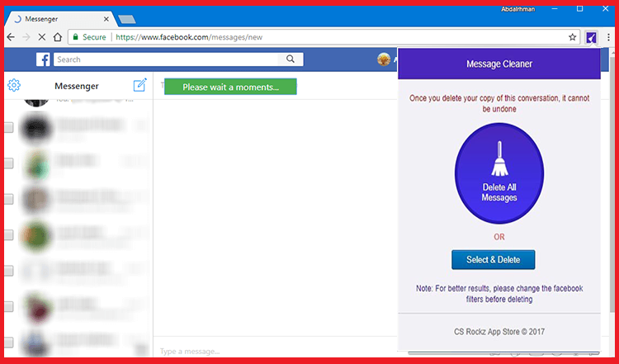
Task: Click the search magnifier icon
Action: click(291, 59)
